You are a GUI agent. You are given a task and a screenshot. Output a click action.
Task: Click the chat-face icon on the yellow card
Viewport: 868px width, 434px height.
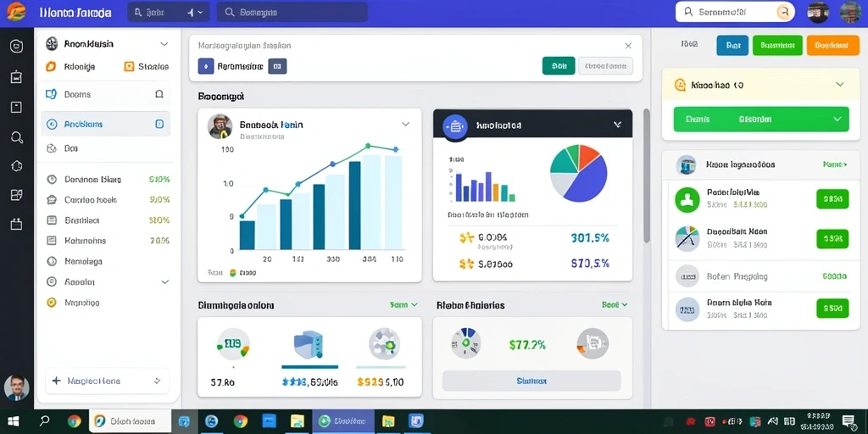pyautogui.click(x=681, y=86)
